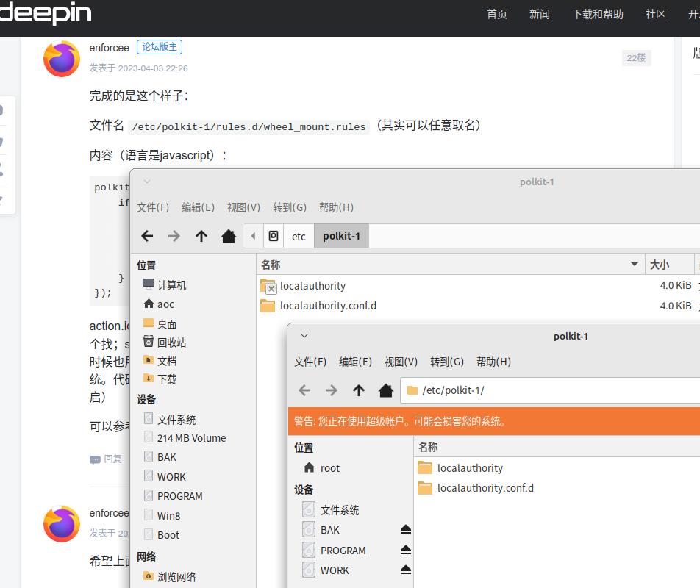The height and width of the screenshot is (588, 700).
Task: Click 回复 reply button under post
Action: coord(106,459)
